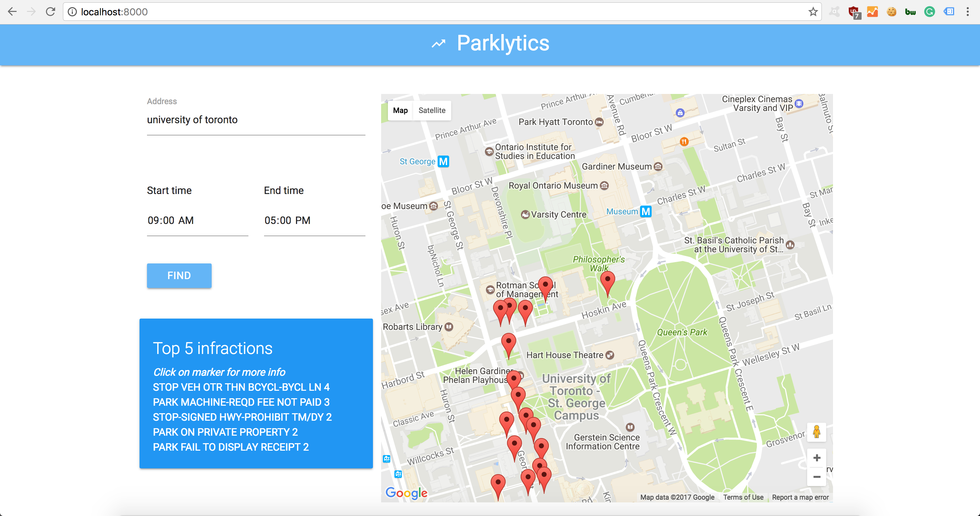The height and width of the screenshot is (516, 980).
Task: Zoom in the map with plus button
Action: (x=816, y=458)
